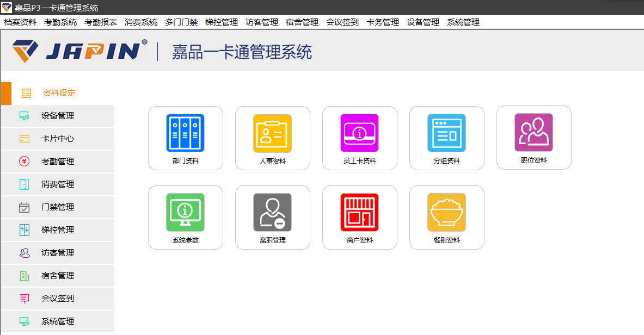
Task: Click the 员工卡资料 caption text
Action: point(359,161)
